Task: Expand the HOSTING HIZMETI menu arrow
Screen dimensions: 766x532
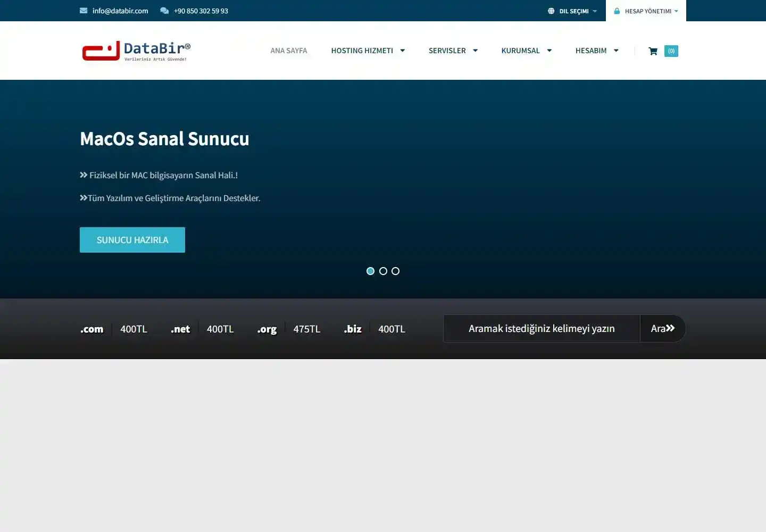Action: pyautogui.click(x=403, y=51)
